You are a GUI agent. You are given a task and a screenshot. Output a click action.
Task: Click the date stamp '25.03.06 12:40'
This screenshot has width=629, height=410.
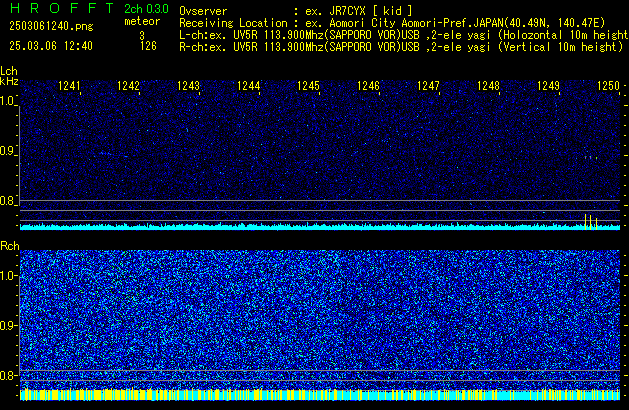(x=51, y=46)
